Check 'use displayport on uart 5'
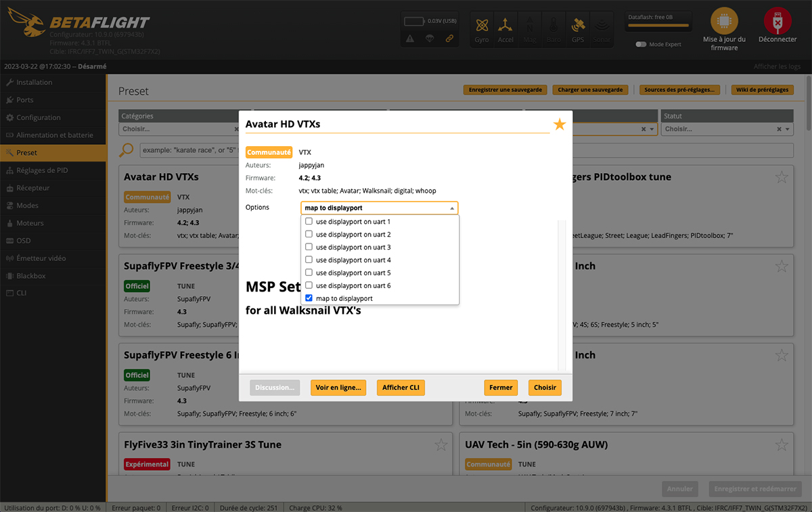Screen dimensions: 812x512 [x=309, y=273]
